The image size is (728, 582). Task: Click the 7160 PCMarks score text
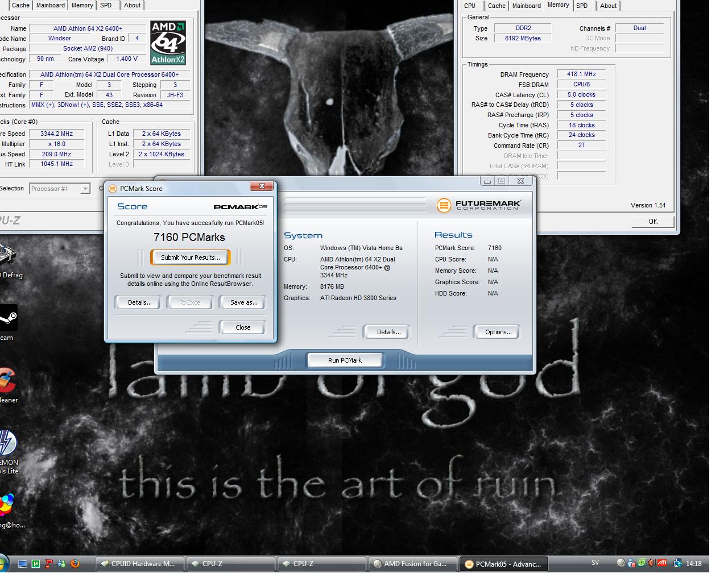[x=189, y=238]
